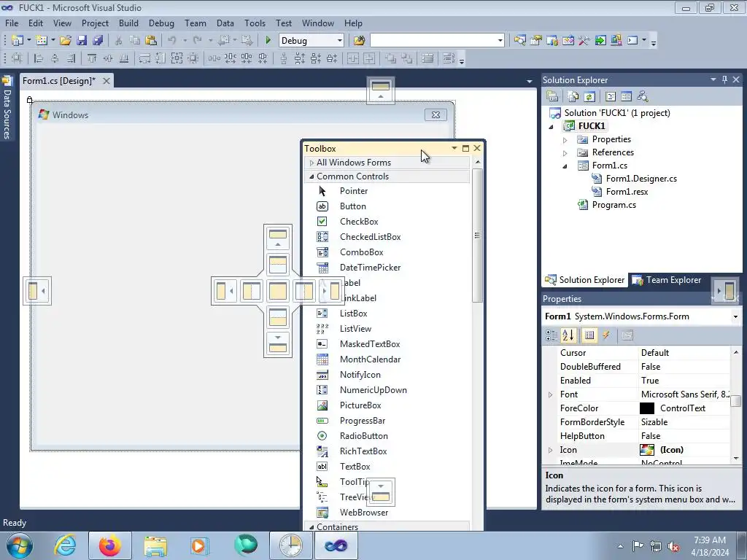Click the View Code icon in Solution Explorer
747x560 pixels.
611,97
